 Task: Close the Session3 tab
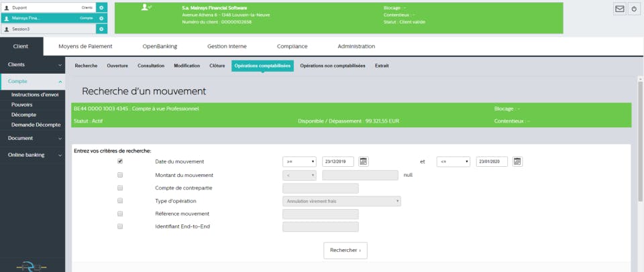[x=101, y=29]
